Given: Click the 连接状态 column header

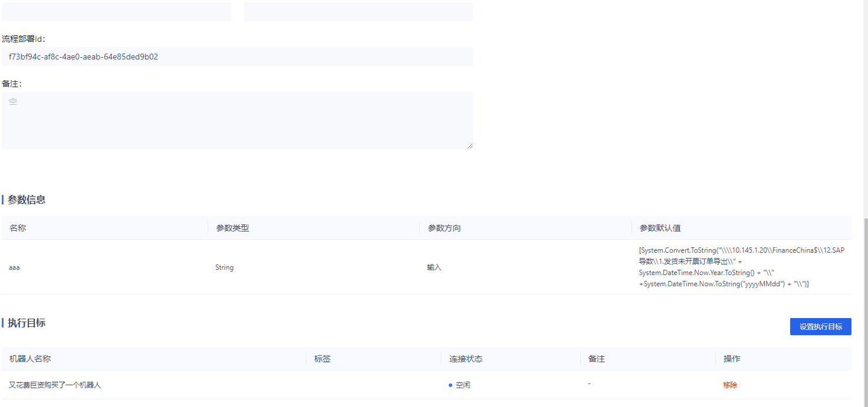Looking at the screenshot, I should pos(466,359).
